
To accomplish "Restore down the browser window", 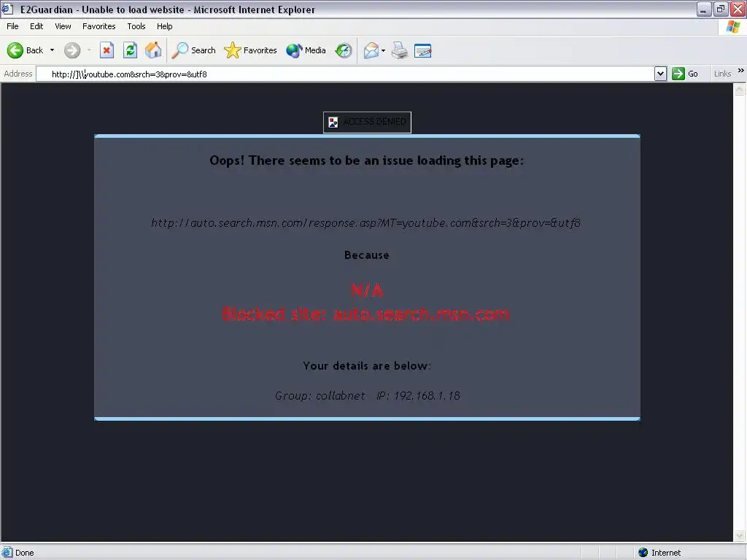I will pyautogui.click(x=721, y=9).
